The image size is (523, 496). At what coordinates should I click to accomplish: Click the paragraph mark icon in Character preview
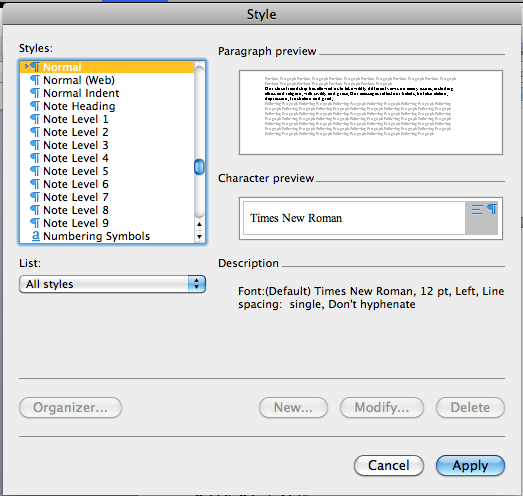[x=492, y=209]
